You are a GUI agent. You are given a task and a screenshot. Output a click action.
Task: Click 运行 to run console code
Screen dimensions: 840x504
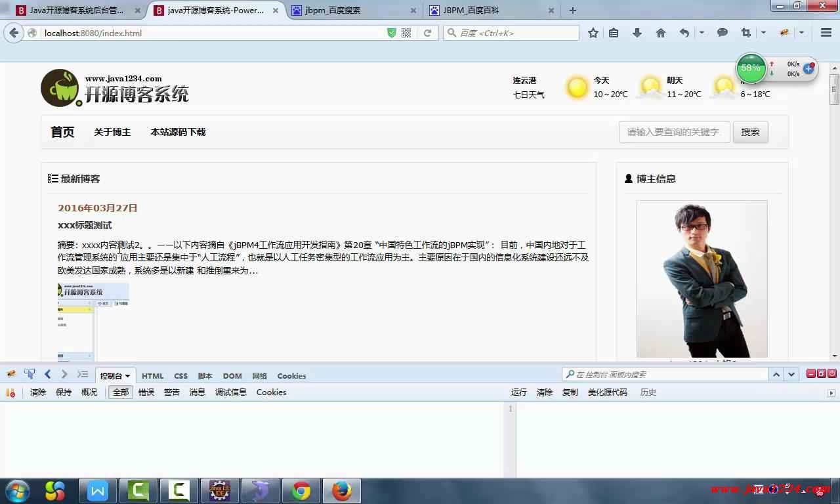pos(519,392)
